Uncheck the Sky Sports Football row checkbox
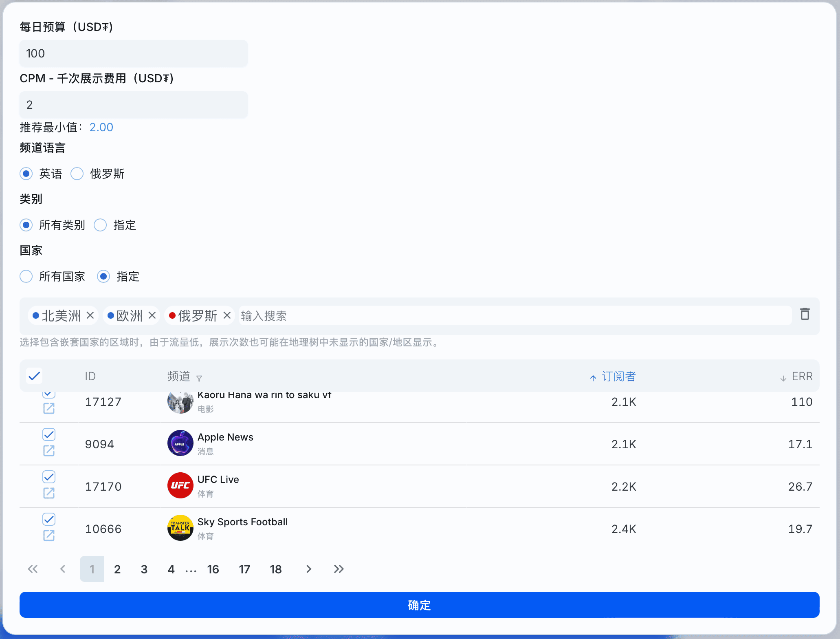840x639 pixels. click(x=48, y=519)
